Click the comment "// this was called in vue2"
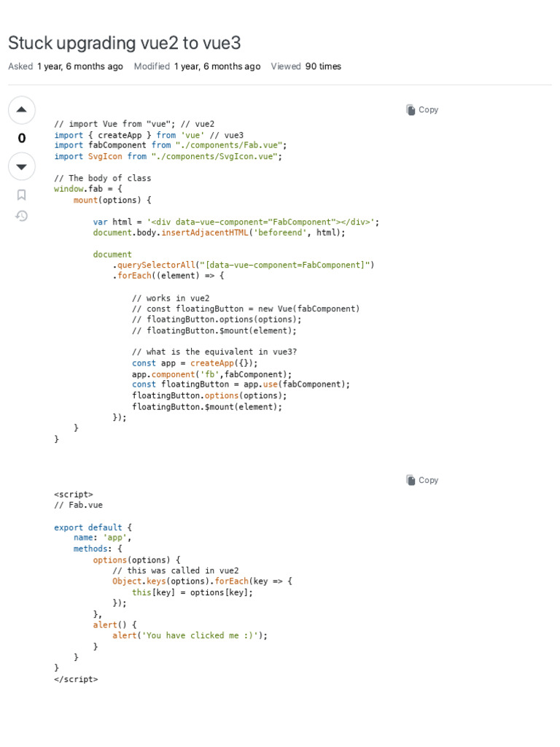Viewport: 560px width, 747px height. tap(176, 570)
